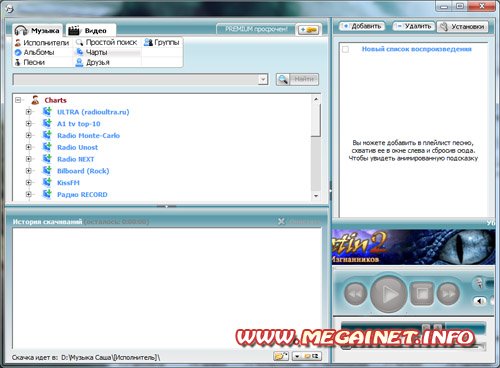500x368 pixels.
Task: Click the magnifier search icon
Action: pyautogui.click(x=283, y=79)
